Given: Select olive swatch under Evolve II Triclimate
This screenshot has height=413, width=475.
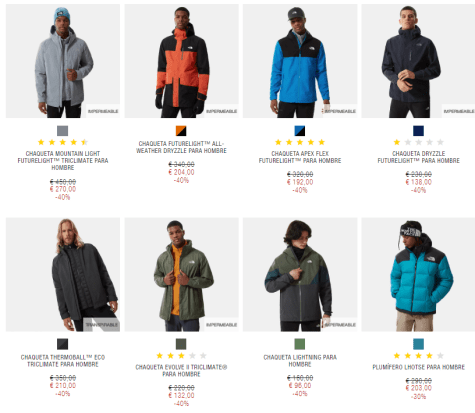Looking at the screenshot, I should [x=181, y=344].
